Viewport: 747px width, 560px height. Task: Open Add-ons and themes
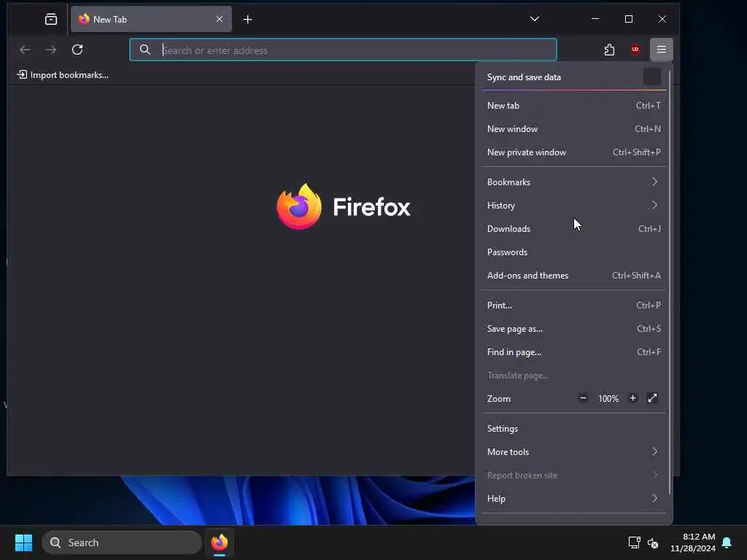pos(573,275)
